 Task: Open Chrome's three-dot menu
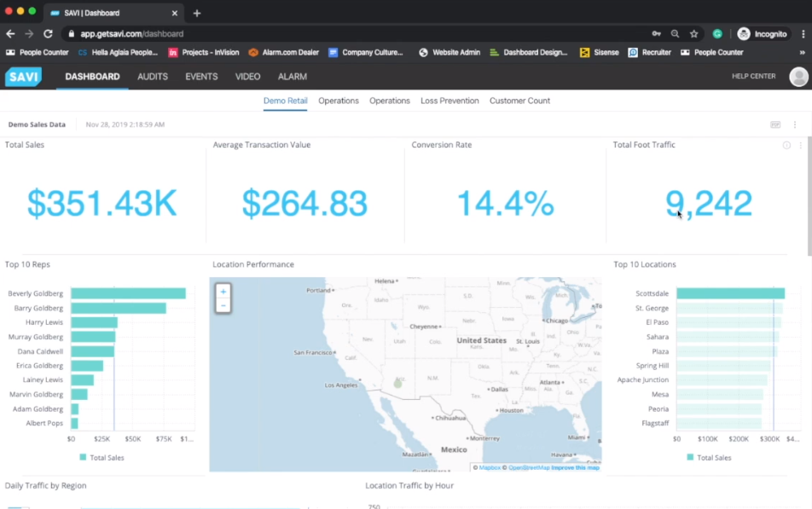click(803, 33)
